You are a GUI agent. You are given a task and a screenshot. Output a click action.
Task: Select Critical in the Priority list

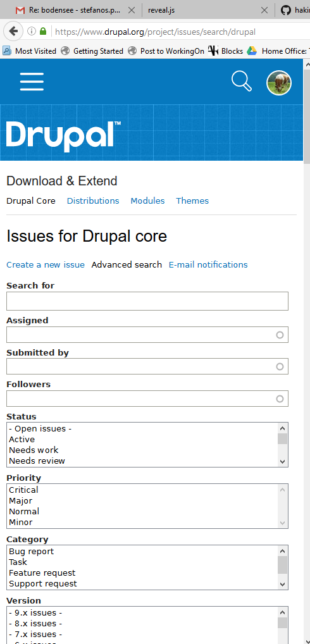[23, 490]
